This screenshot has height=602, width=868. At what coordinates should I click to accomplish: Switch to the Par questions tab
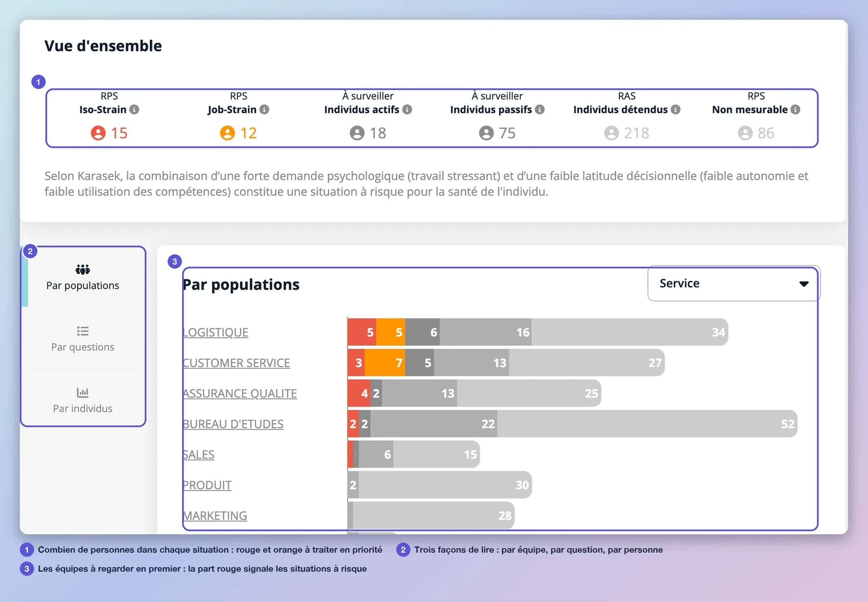[83, 338]
